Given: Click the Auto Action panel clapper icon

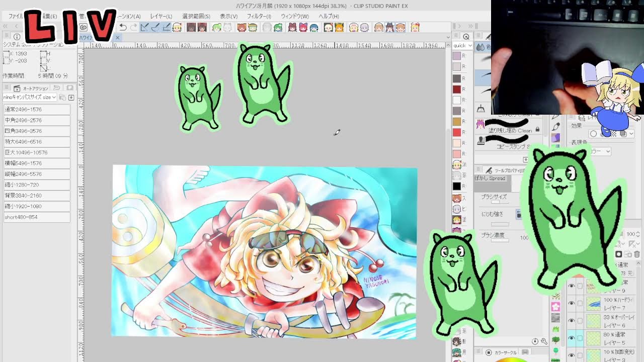Looking at the screenshot, I should pyautogui.click(x=17, y=88).
